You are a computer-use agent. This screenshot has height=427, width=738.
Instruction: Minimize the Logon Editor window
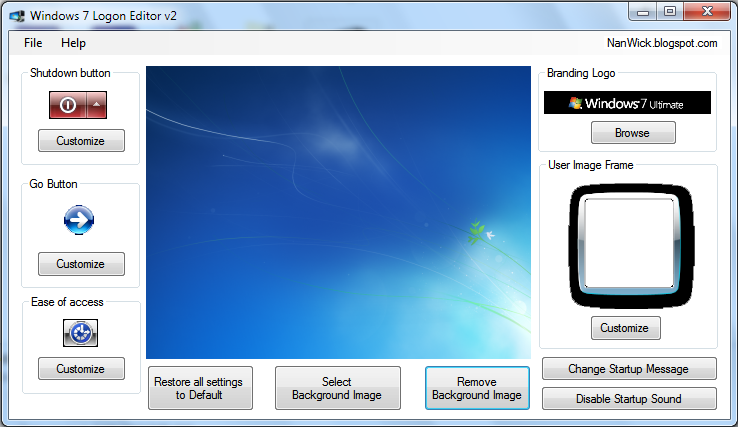pyautogui.click(x=643, y=12)
